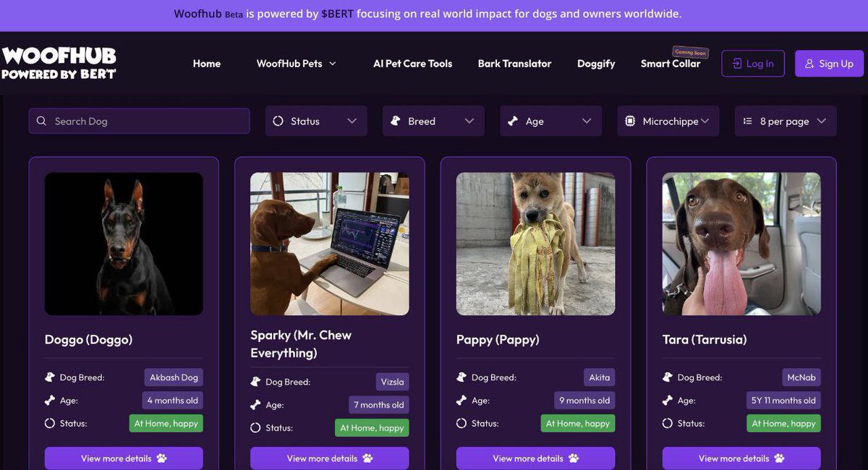The width and height of the screenshot is (868, 470).
Task: Open the Status filter dropdown
Action: [316, 121]
